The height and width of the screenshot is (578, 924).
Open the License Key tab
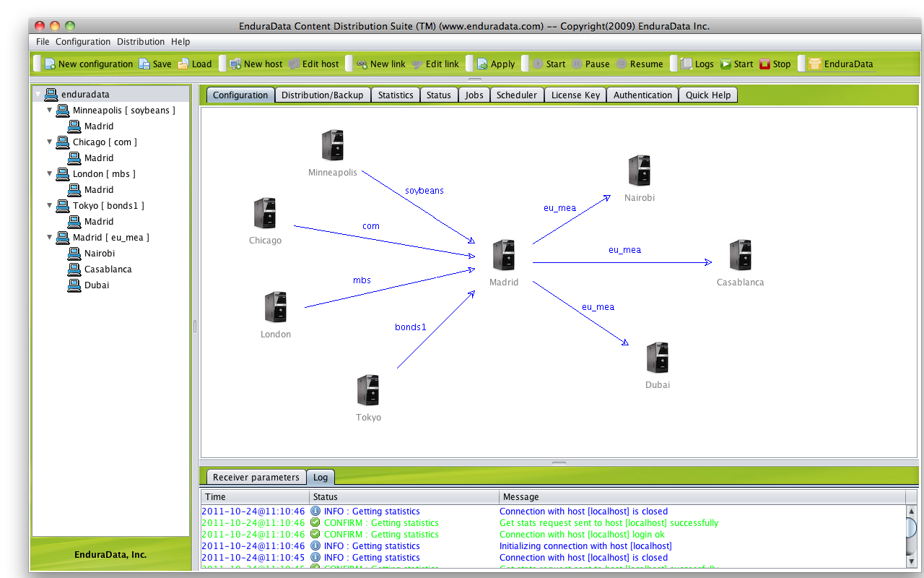575,95
